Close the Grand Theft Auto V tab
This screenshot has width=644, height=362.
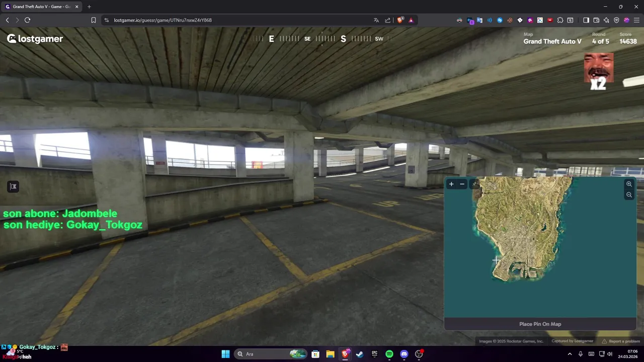(x=76, y=7)
